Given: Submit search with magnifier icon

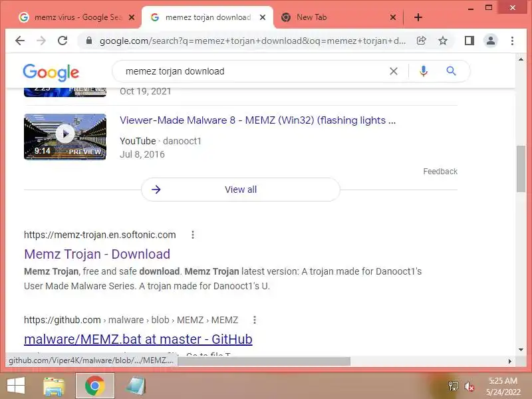Looking at the screenshot, I should 451,71.
